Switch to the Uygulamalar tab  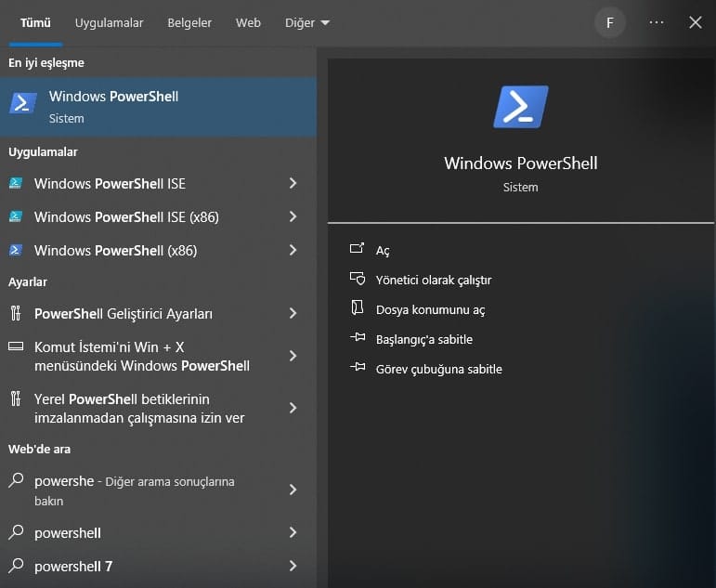tap(109, 23)
